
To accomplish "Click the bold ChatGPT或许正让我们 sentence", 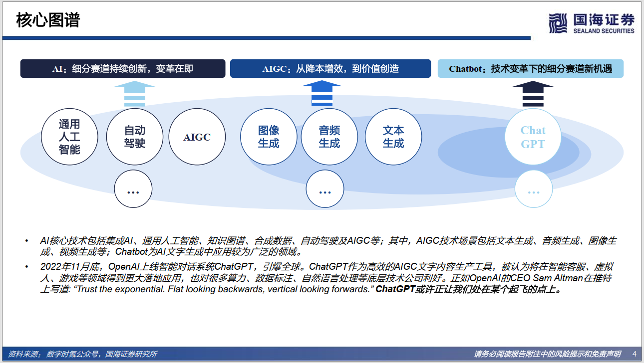I will [x=469, y=289].
